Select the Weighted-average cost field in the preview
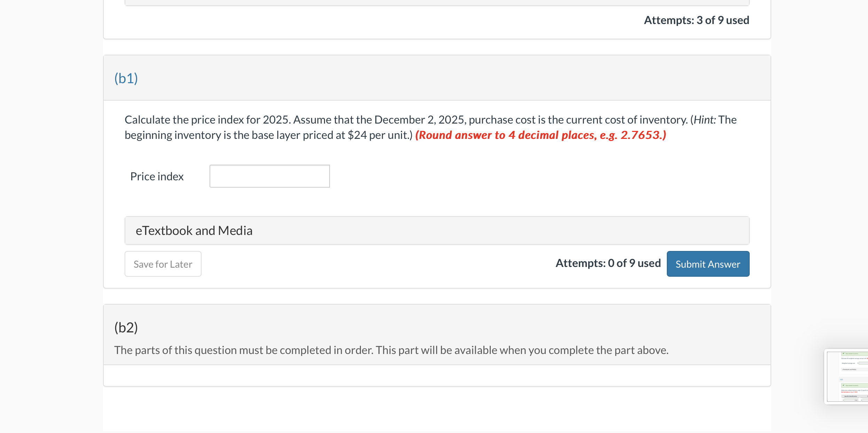This screenshot has height=433, width=868. [863, 363]
